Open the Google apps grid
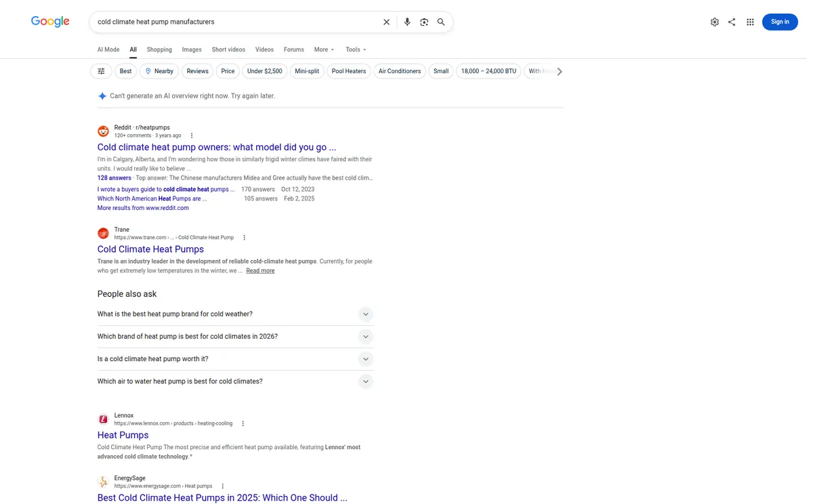Screen dimensions: 813x504 click(750, 22)
